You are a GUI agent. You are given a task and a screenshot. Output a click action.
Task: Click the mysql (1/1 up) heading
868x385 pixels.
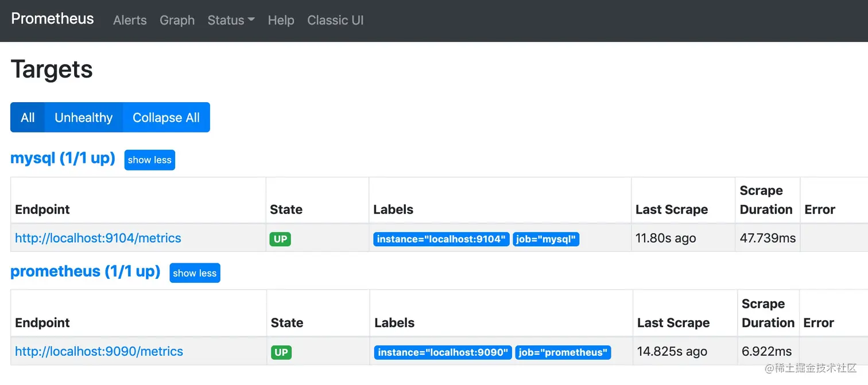63,158
